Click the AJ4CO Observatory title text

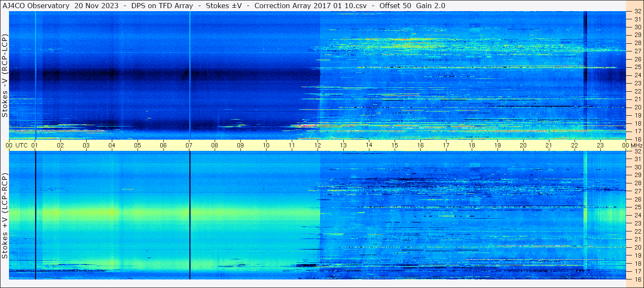point(36,6)
